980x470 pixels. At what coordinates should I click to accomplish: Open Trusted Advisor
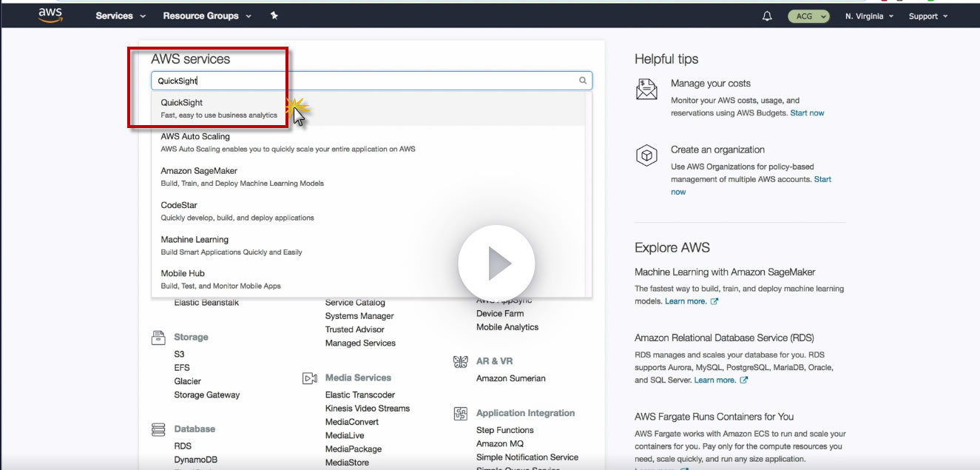click(x=355, y=329)
